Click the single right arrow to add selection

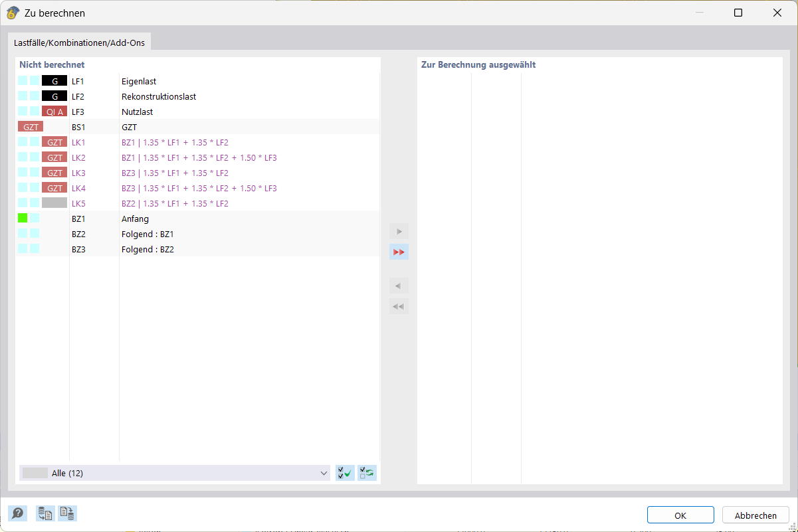[x=399, y=231]
